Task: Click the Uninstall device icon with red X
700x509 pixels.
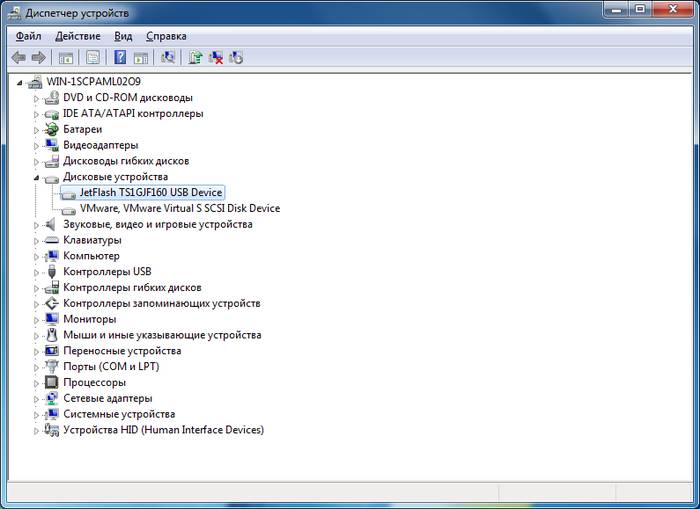Action: (x=215, y=58)
